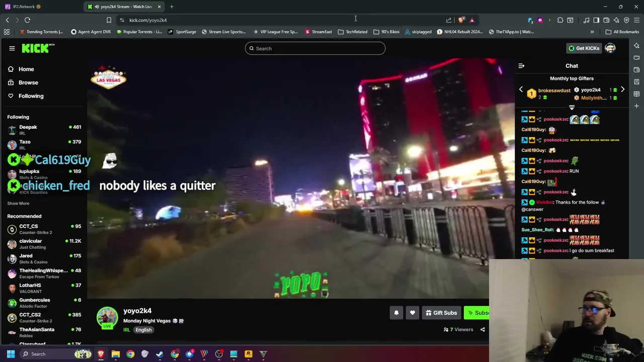Open Tazo channel in Following list
The image size is (644, 362).
coord(44,145)
